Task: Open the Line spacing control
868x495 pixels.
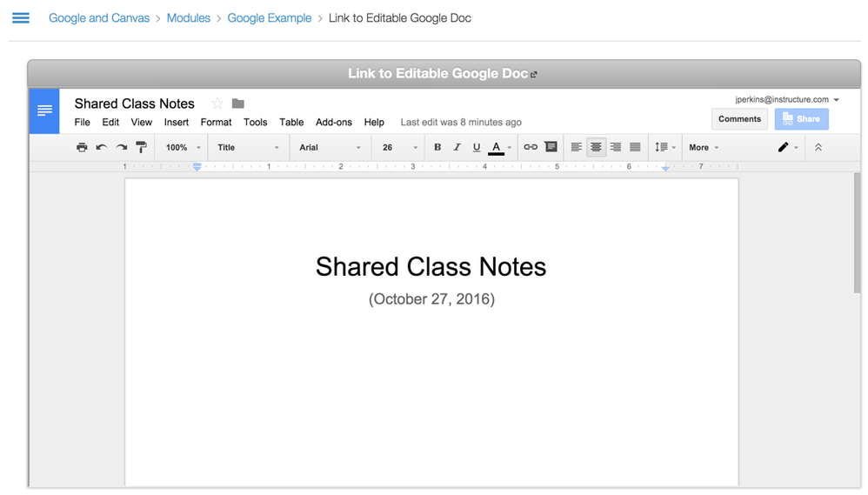Action: pyautogui.click(x=664, y=147)
